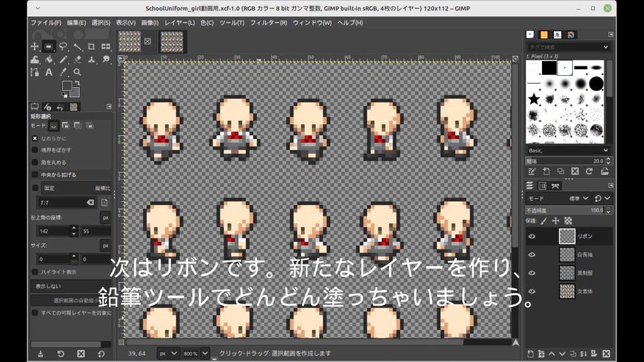Select the Color Picker eyedropper tool
This screenshot has width=644, height=362.
pos(63,72)
